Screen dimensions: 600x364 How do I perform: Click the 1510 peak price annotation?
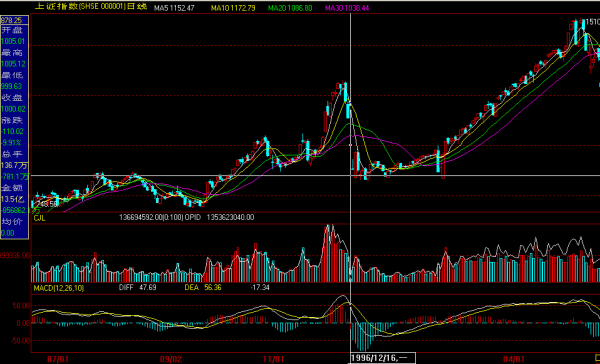pos(592,23)
